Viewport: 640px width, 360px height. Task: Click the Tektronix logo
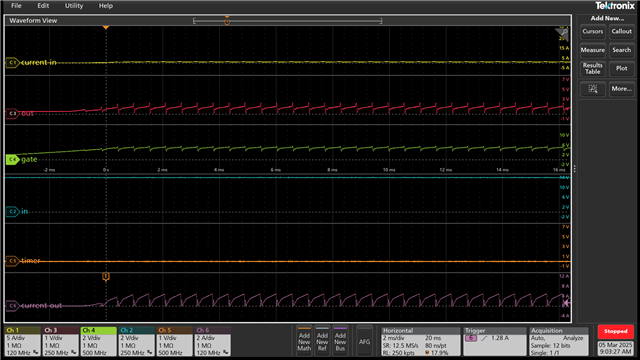[615, 6]
